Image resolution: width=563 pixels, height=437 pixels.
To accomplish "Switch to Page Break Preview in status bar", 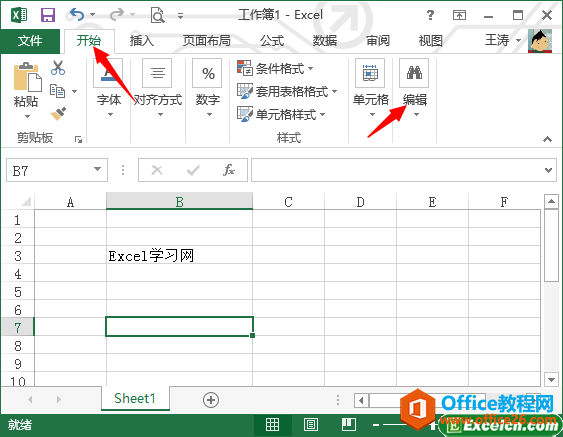I will 349,425.
